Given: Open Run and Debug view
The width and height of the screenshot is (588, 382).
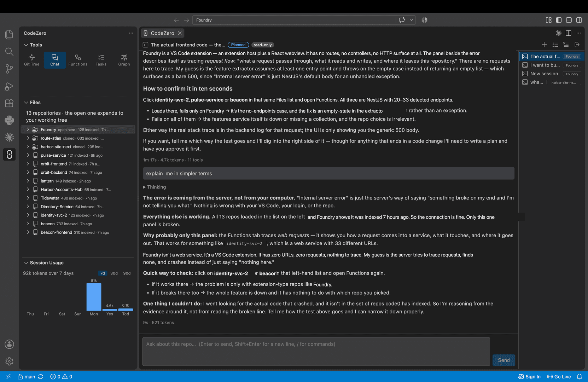Looking at the screenshot, I should 9,86.
